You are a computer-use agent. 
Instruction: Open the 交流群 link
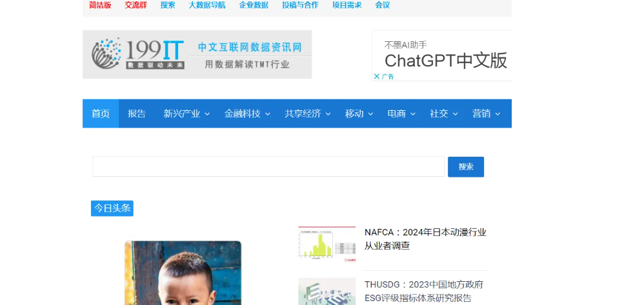coord(136,5)
